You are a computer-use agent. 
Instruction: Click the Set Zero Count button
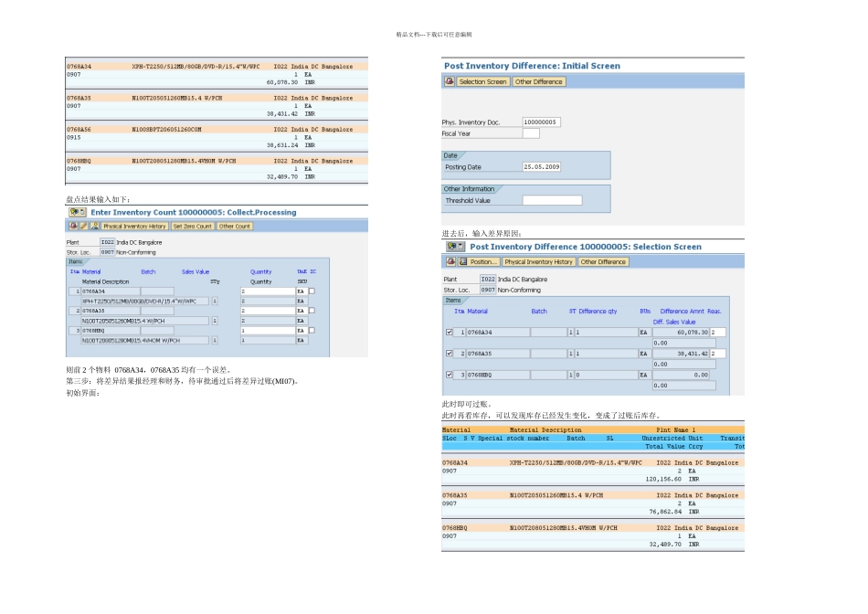coord(192,226)
